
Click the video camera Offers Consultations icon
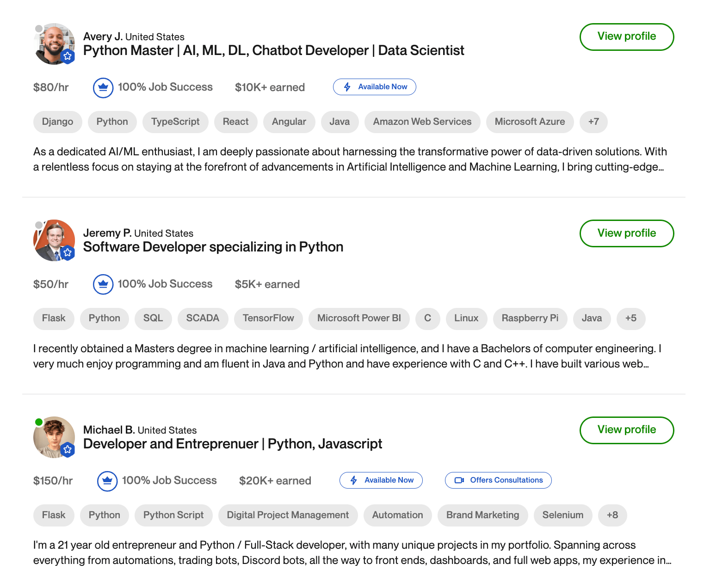[x=459, y=480]
